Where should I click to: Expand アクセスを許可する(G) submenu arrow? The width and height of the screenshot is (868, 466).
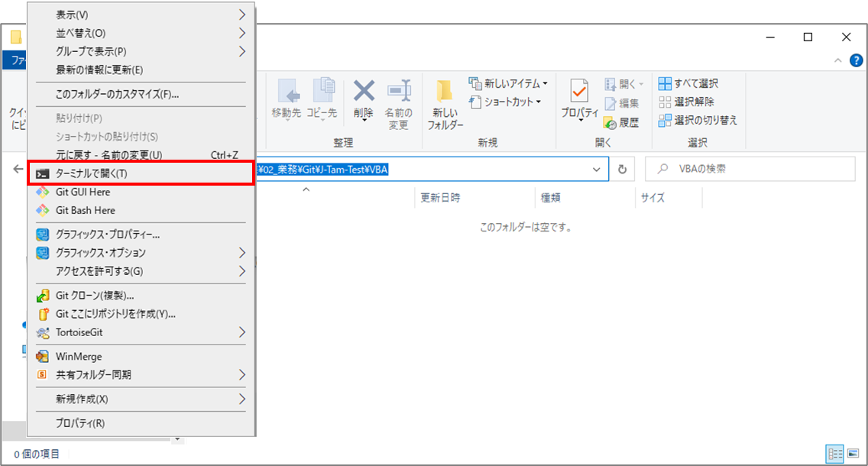(242, 271)
